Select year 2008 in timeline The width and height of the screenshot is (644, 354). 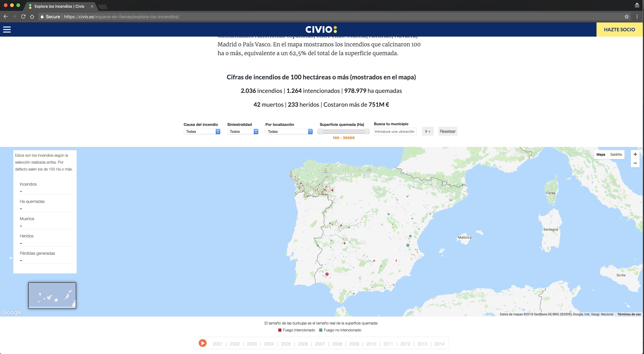[337, 344]
